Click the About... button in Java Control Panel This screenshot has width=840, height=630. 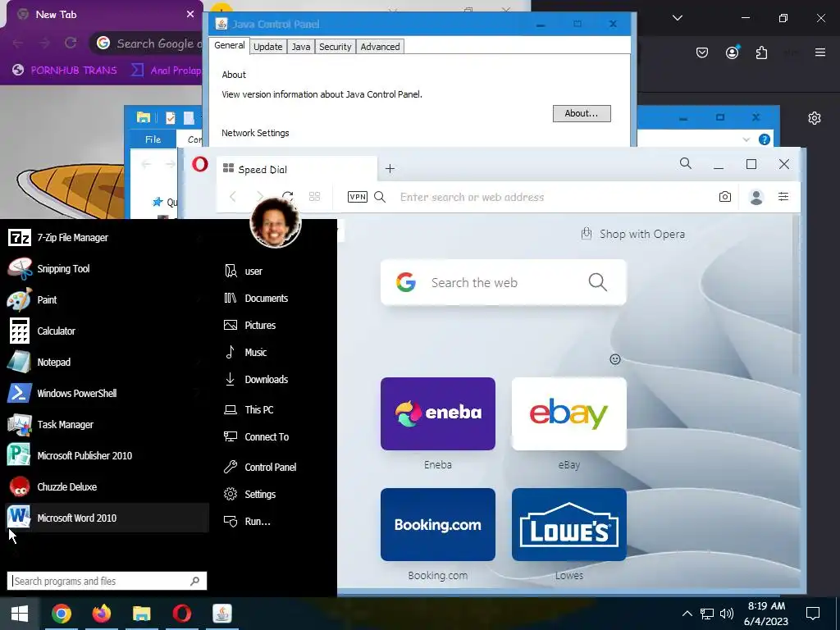point(582,113)
